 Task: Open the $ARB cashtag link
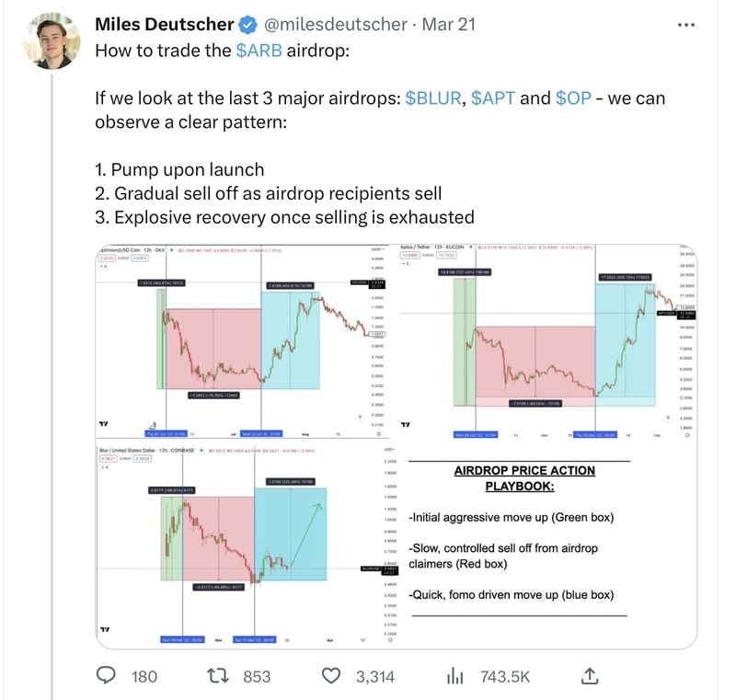click(x=259, y=51)
